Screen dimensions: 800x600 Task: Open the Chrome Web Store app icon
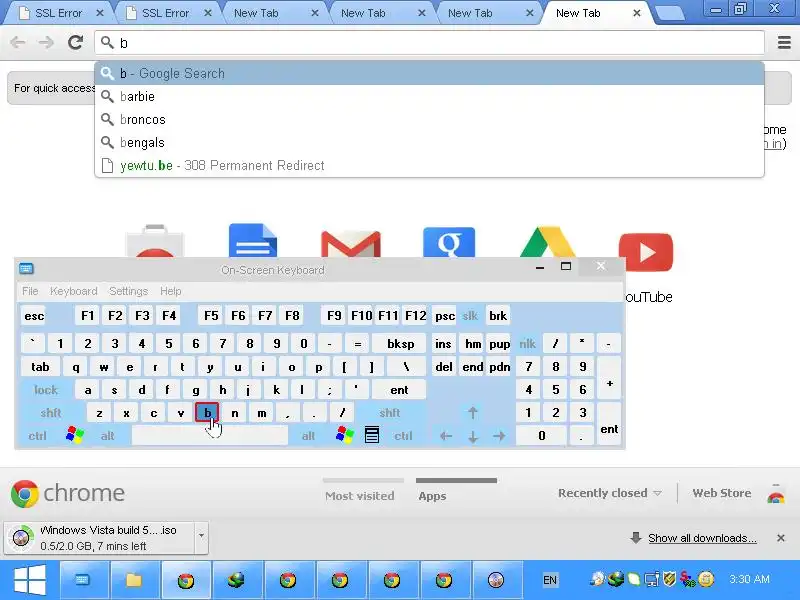coord(155,240)
